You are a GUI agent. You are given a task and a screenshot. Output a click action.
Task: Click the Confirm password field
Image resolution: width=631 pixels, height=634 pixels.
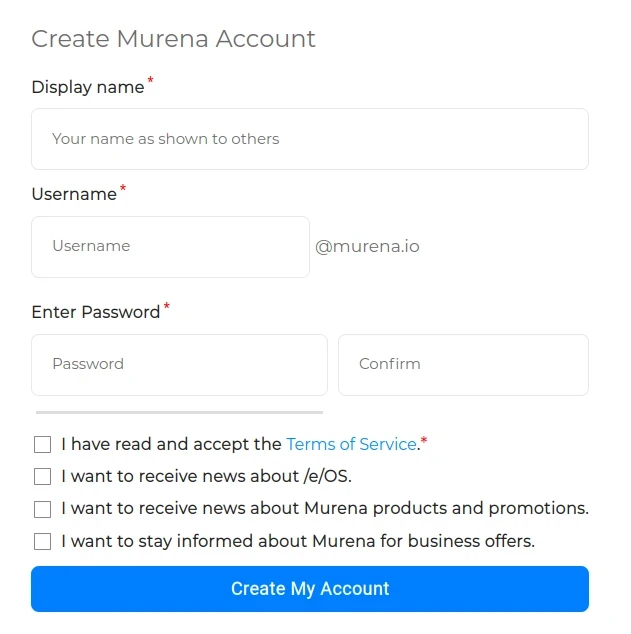463,365
